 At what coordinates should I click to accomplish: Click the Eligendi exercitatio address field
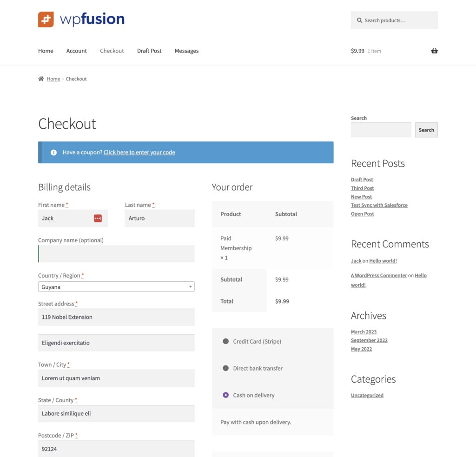[116, 343]
